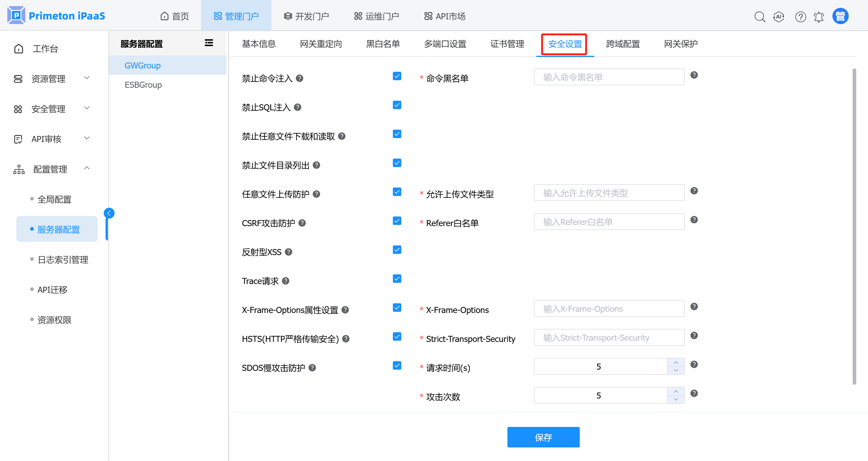868x461 pixels.
Task: Open the 开发门户 top menu
Action: [x=306, y=16]
